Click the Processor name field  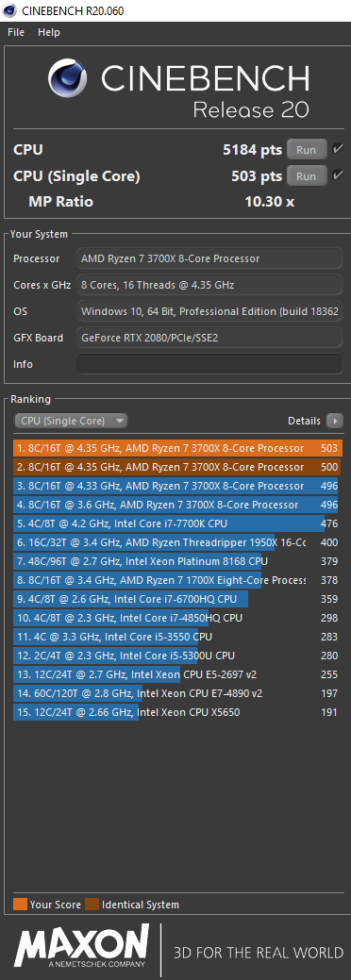pos(209,258)
